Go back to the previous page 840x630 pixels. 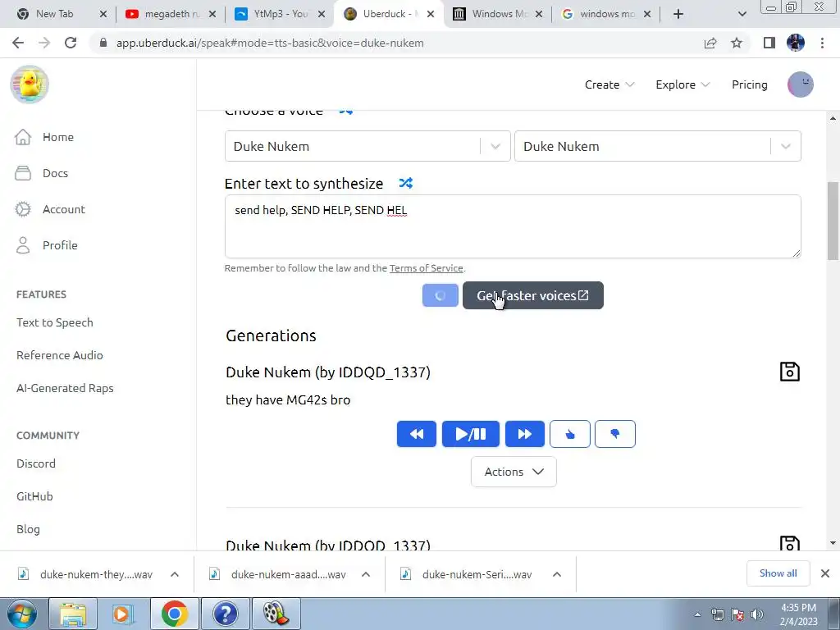(18, 43)
